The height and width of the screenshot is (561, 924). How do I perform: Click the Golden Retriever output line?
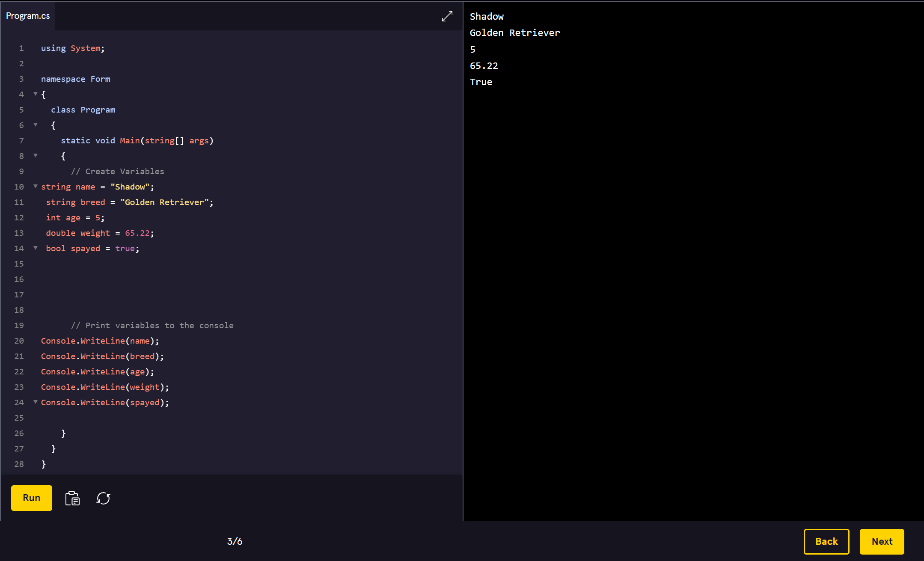[x=514, y=33]
